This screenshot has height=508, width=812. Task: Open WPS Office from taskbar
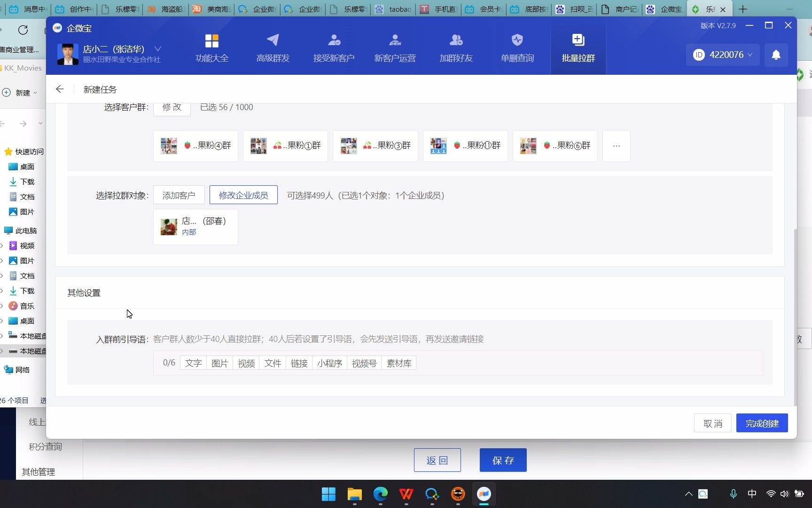(406, 494)
